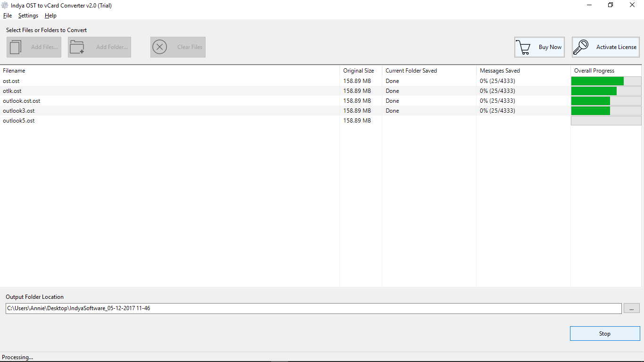Click the Clear Files button label

190,47
